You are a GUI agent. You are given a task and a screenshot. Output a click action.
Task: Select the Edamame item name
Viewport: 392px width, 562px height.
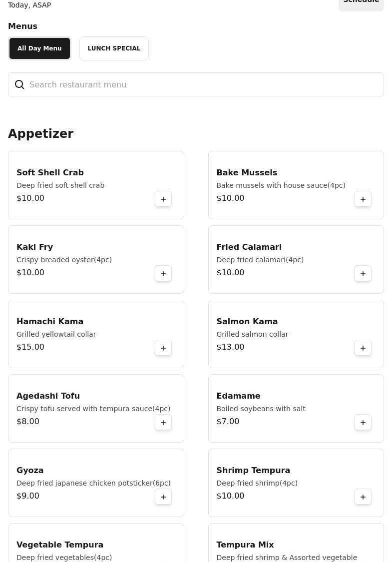238,396
